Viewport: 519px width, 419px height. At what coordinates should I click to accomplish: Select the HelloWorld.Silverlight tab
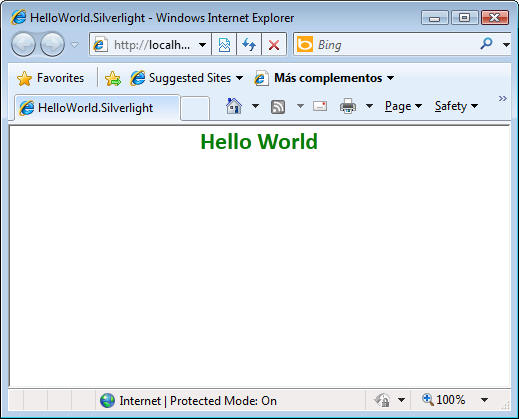coord(97,108)
